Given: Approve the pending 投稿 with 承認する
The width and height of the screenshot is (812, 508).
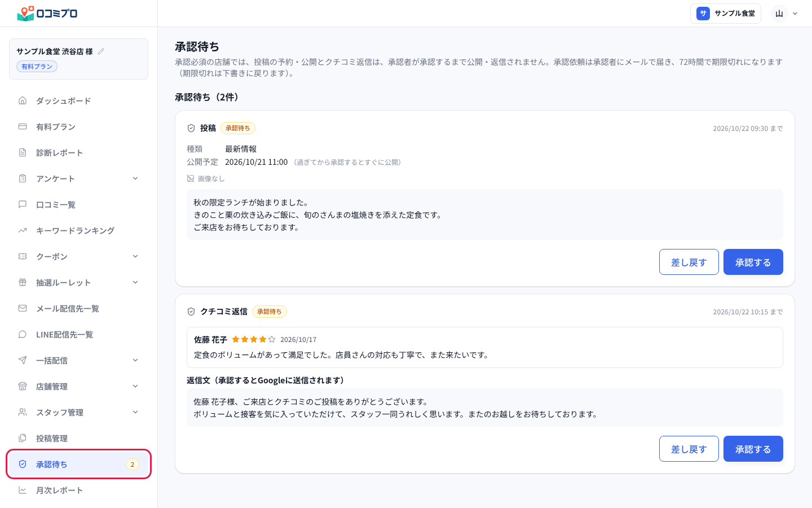Looking at the screenshot, I should [753, 262].
